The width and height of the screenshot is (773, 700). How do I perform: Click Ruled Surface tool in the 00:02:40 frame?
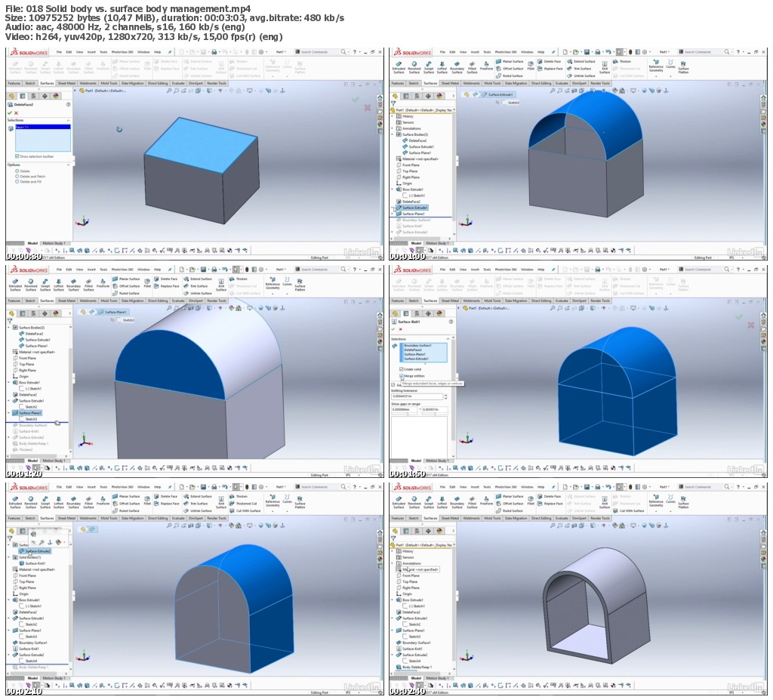(x=510, y=510)
